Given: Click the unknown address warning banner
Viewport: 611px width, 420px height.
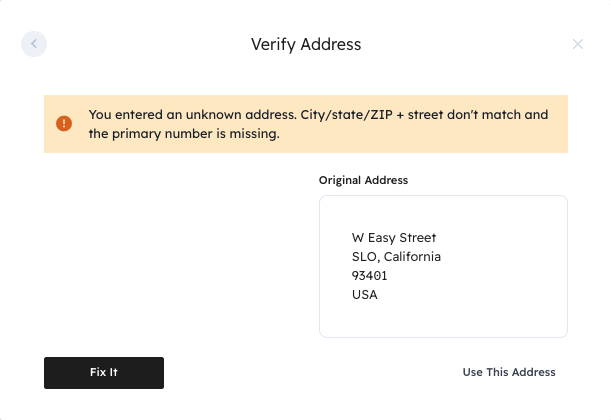Looking at the screenshot, I should point(305,124).
